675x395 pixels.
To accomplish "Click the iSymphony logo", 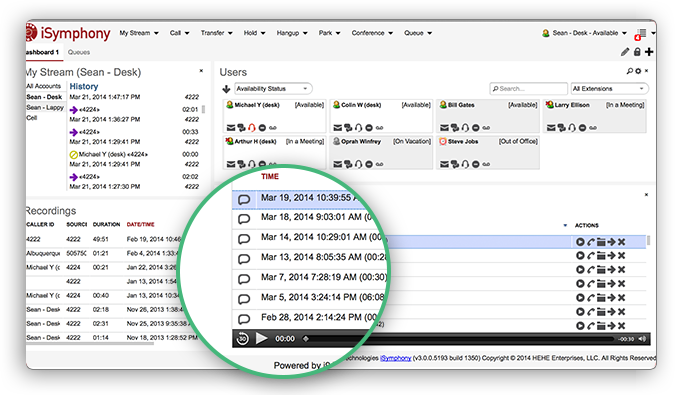I will (68, 33).
